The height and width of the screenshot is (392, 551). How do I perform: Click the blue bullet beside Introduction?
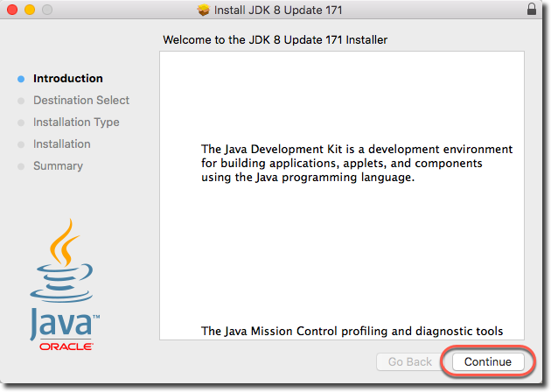click(x=21, y=79)
